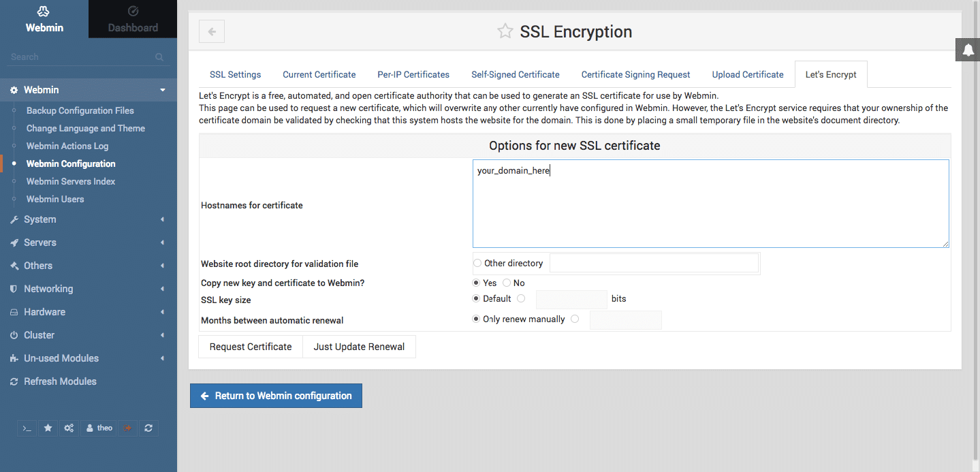Image resolution: width=980 pixels, height=472 pixels.
Task: Click the theme configuration gears icon
Action: [69, 428]
